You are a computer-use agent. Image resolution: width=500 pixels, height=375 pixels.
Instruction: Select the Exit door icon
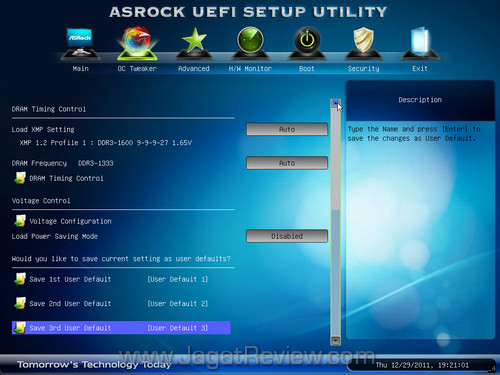[x=420, y=44]
